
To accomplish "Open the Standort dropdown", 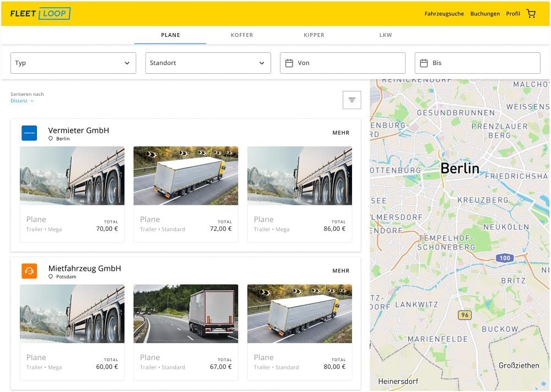I will pos(208,63).
